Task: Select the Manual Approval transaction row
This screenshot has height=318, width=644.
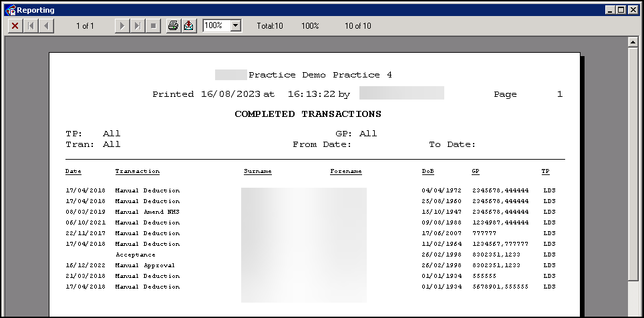Action: (144, 265)
